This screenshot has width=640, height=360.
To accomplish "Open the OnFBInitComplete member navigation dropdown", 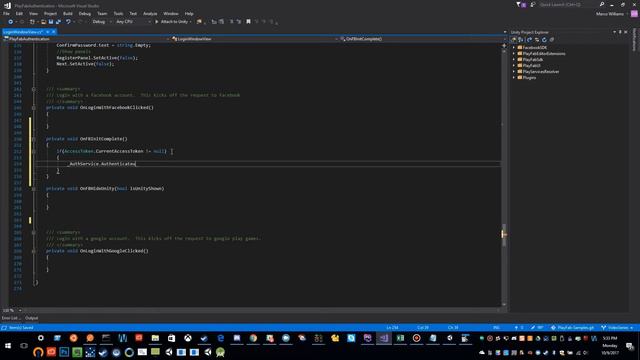I will click(x=423, y=39).
